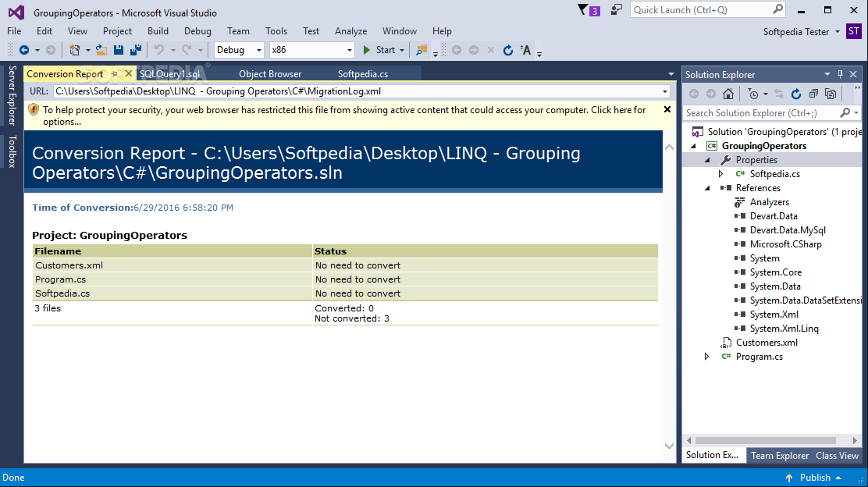Viewport: 868px width, 487px height.
Task: Open the Debug menu
Action: [197, 31]
